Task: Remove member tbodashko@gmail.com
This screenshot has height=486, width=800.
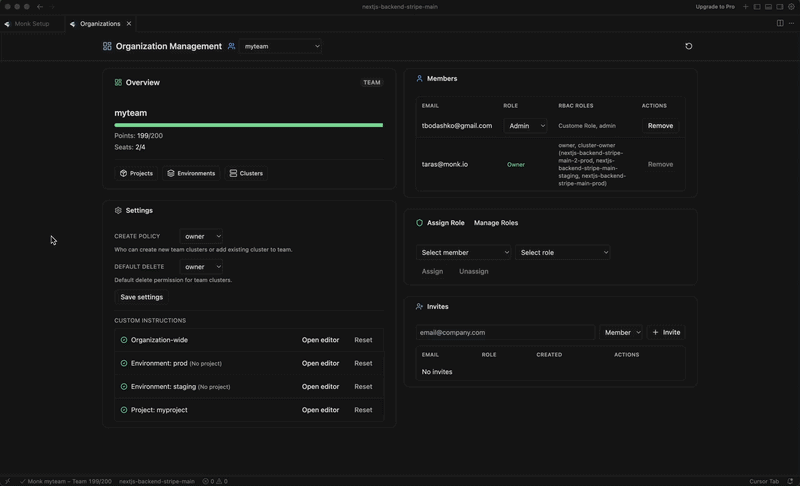Action: click(x=660, y=125)
